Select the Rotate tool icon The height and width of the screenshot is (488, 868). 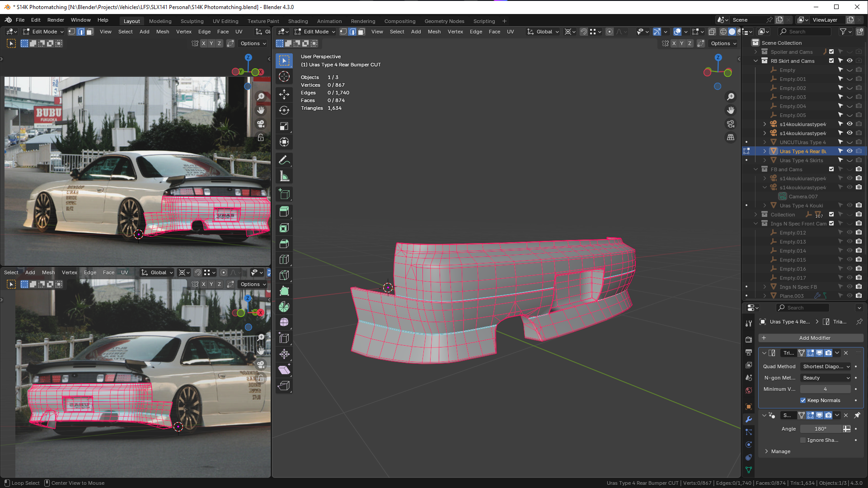coord(284,110)
